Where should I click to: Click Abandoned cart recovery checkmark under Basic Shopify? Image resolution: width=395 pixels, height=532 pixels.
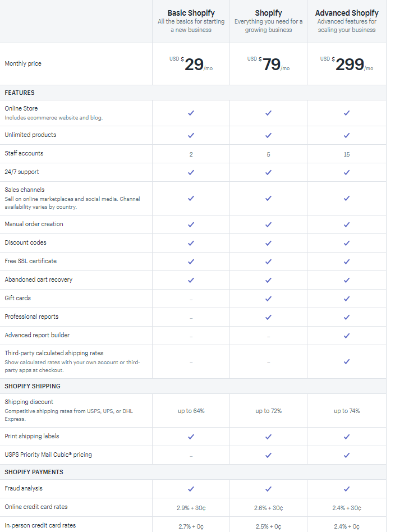[x=191, y=280]
